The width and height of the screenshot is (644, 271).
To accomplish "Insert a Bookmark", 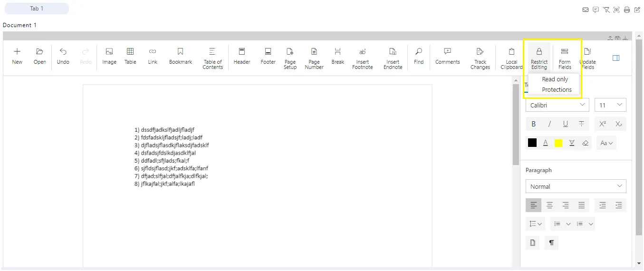I will pos(181,56).
